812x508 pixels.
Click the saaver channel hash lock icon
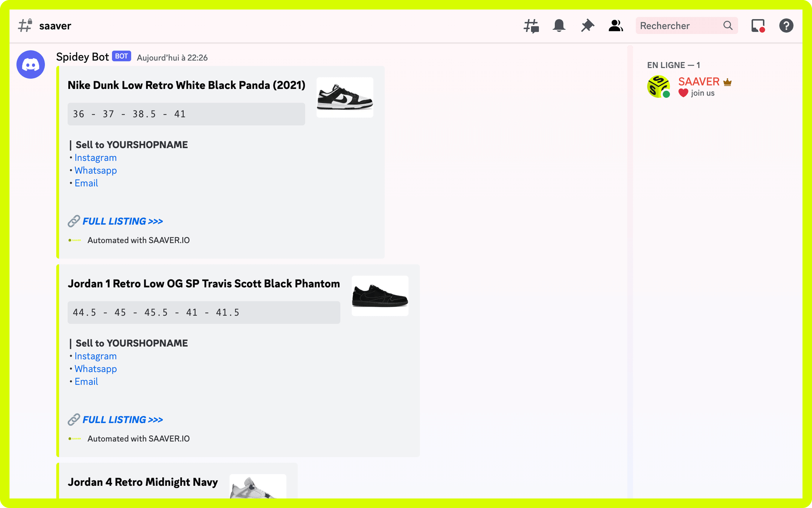(25, 25)
